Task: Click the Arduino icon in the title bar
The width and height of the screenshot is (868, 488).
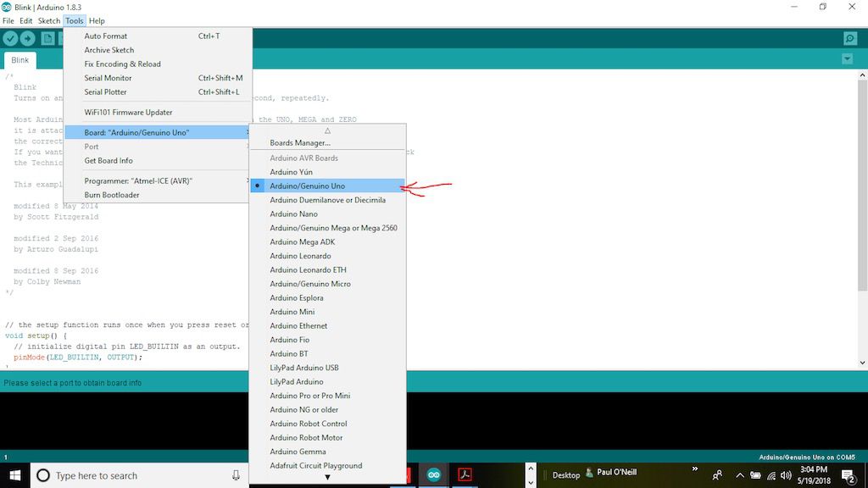Action: (6, 7)
